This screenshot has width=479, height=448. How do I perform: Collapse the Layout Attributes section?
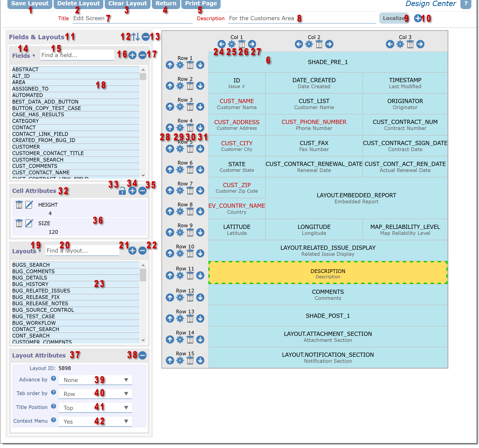142,355
